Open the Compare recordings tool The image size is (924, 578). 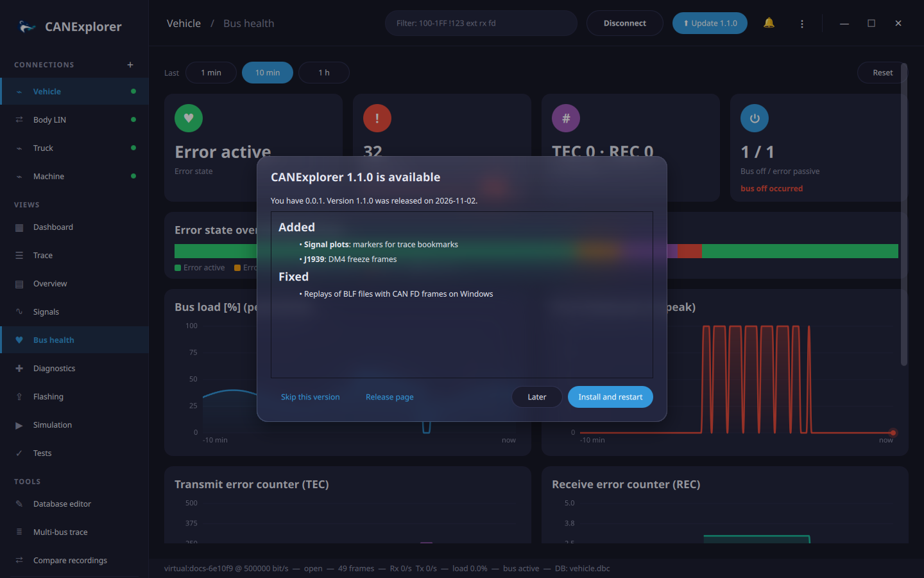pos(74,561)
